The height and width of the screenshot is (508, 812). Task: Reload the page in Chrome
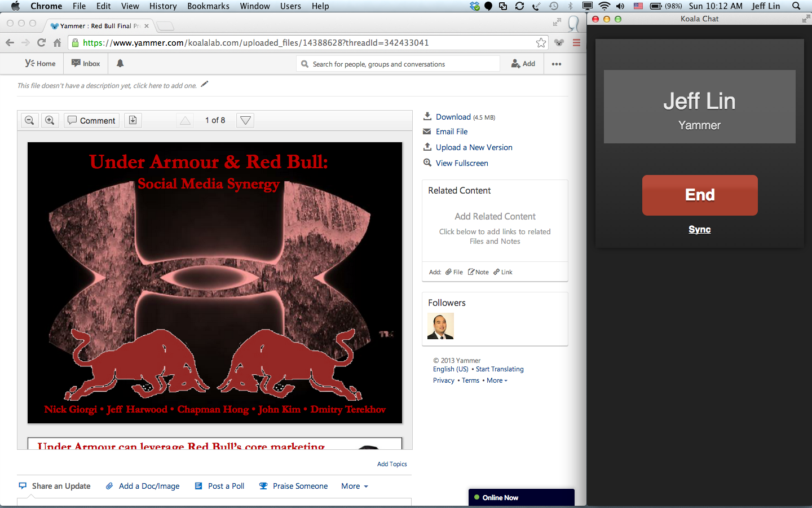41,43
